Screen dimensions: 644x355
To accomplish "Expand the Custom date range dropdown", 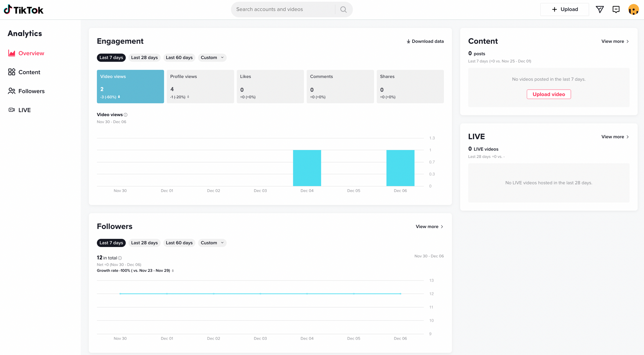I will [212, 57].
